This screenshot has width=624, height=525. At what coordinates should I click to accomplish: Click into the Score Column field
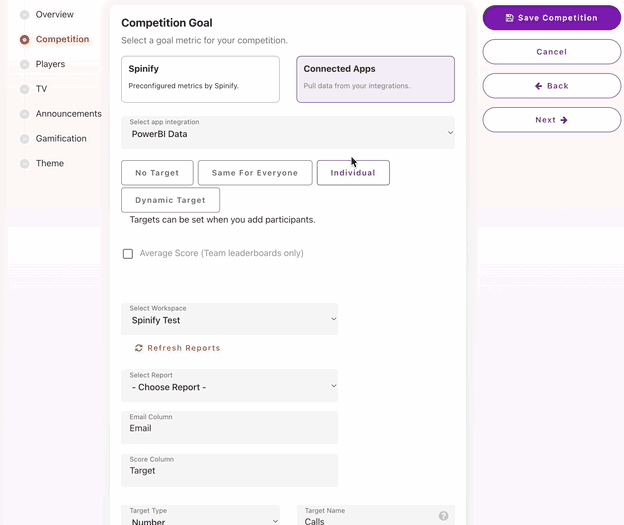pos(230,470)
